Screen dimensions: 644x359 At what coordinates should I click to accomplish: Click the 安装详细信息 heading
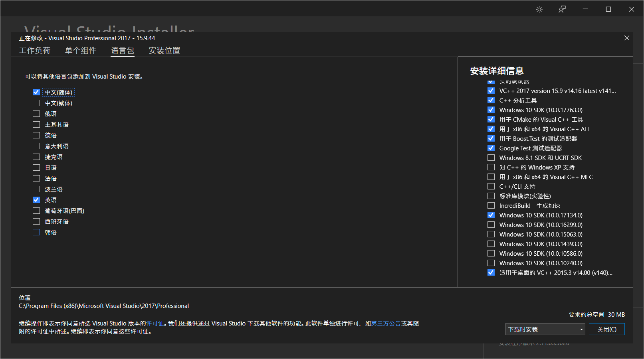coord(497,71)
